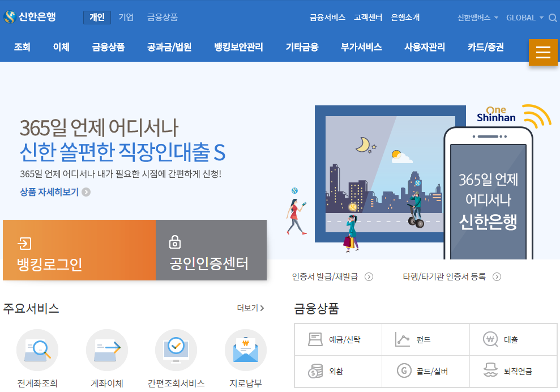This screenshot has height=392, width=560.
Task: Click the 은행소개 link
Action: point(405,18)
